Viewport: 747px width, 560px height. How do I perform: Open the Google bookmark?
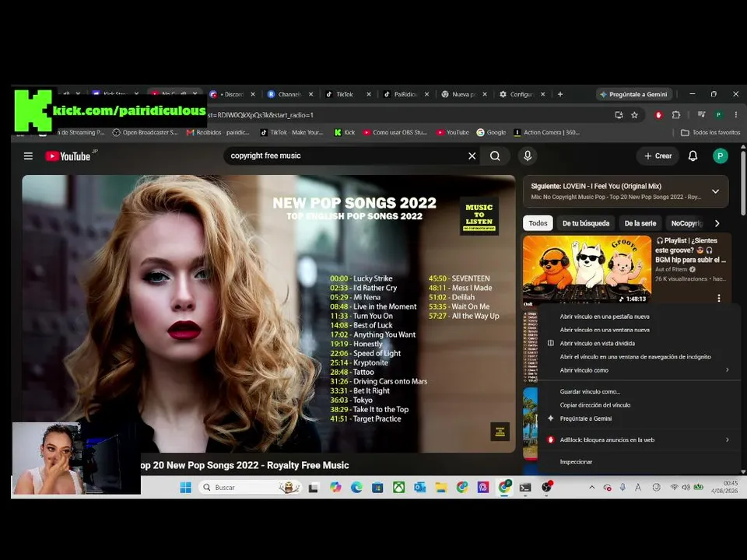point(491,132)
